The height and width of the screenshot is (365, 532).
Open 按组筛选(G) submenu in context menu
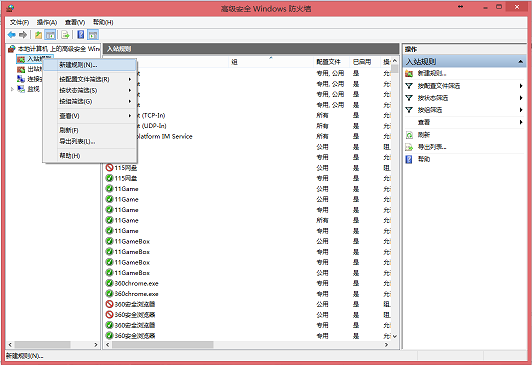pos(90,101)
